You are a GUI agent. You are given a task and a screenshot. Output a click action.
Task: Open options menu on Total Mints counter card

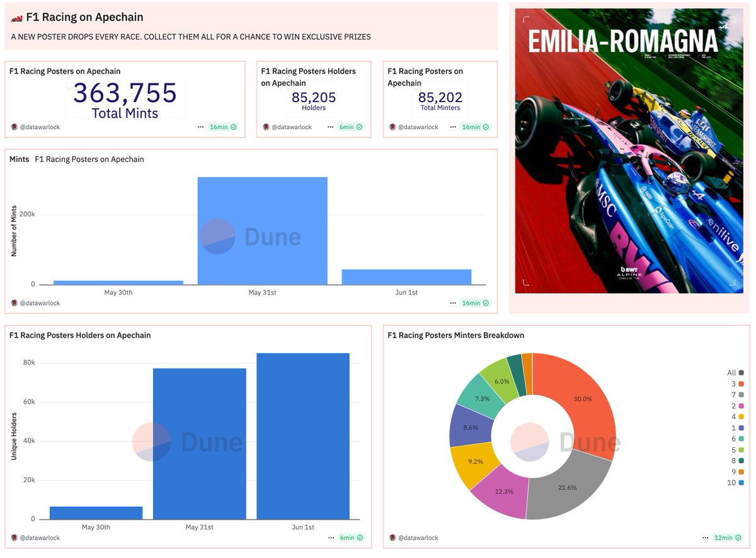click(x=201, y=127)
